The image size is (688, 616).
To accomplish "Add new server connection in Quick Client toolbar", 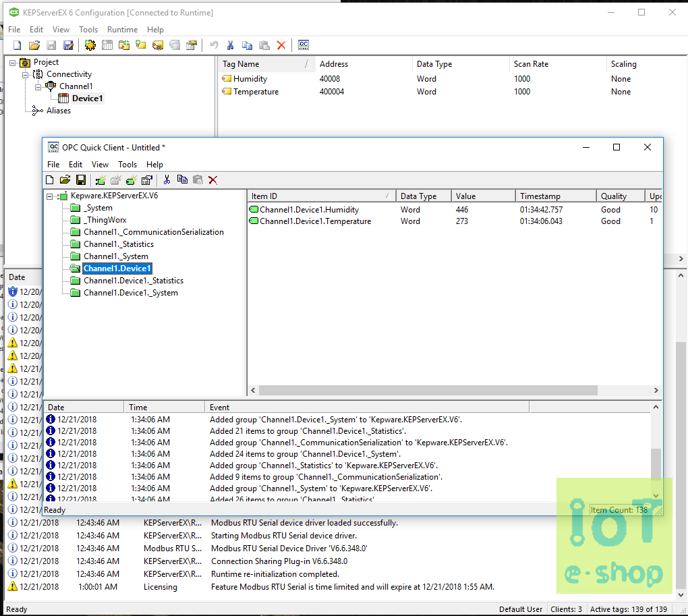I will (x=101, y=180).
